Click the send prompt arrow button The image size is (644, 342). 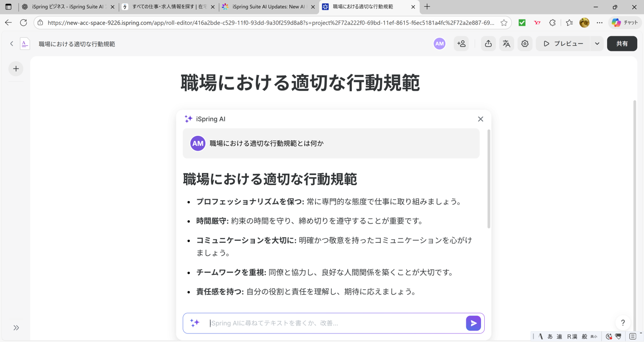point(473,323)
